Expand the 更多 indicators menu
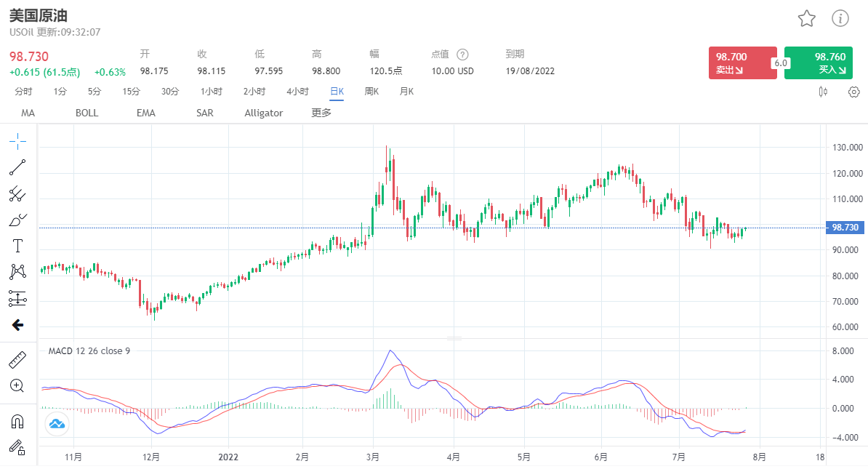 pos(321,113)
